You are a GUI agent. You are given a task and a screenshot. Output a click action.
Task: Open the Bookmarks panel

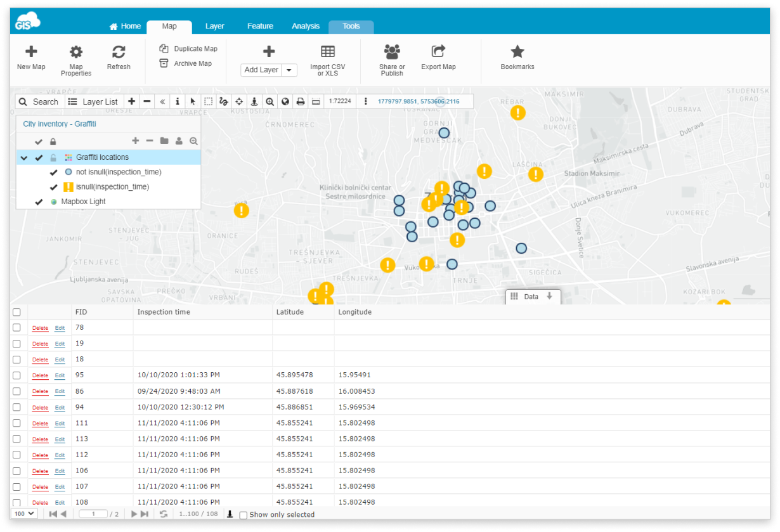pyautogui.click(x=517, y=57)
